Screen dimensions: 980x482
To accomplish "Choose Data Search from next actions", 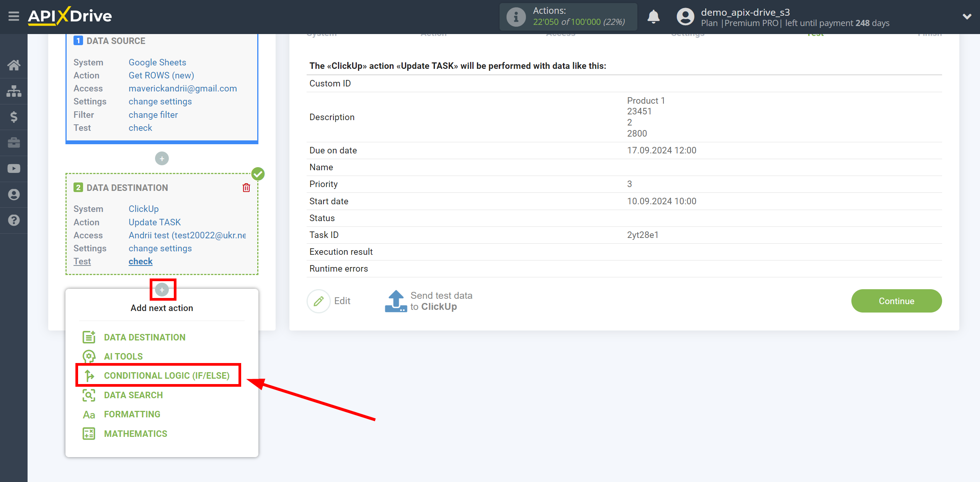I will 133,395.
